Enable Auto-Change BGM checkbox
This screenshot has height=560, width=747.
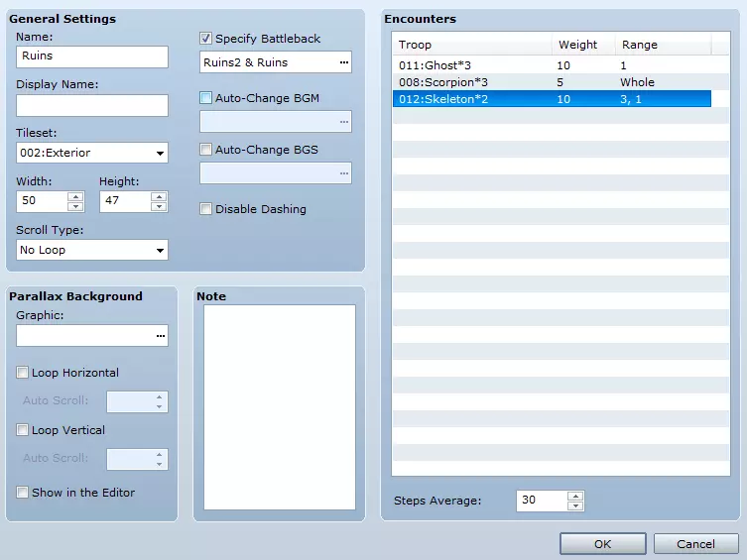[x=205, y=98]
